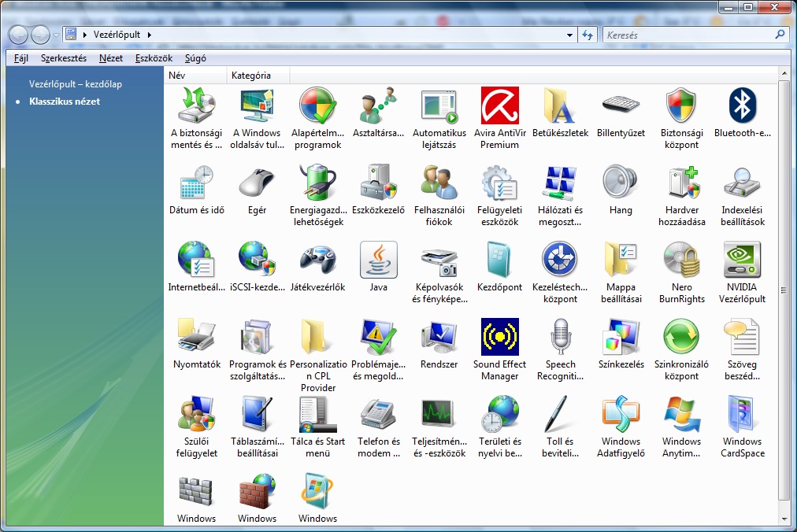Open Eszközkezelő icon
Viewport: 797px width, 532px height.
(x=378, y=182)
